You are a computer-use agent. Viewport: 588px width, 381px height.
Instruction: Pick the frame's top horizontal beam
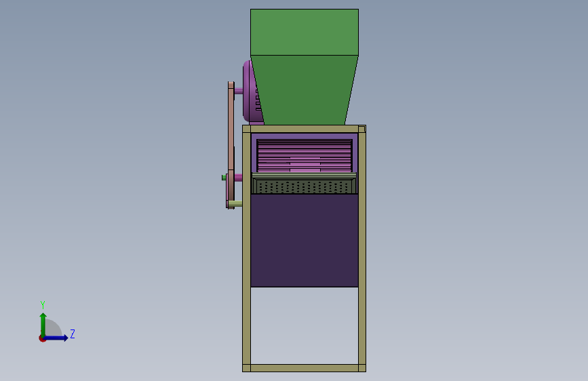click(x=304, y=129)
